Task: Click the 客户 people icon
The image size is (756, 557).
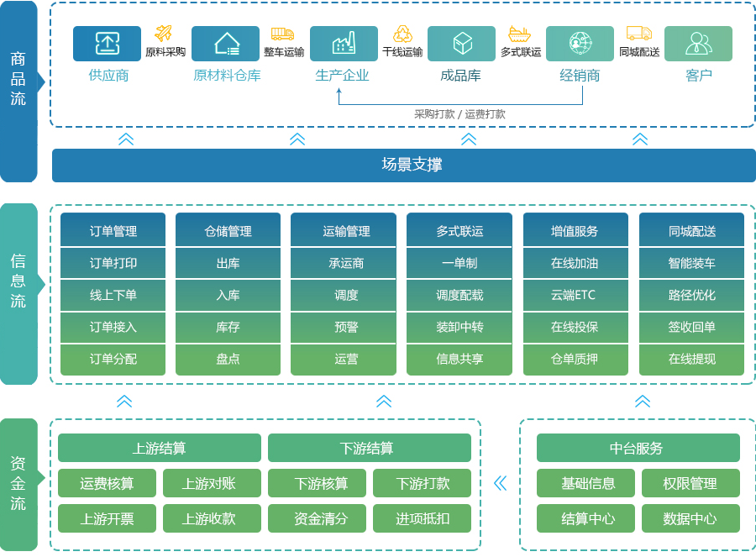Action: point(698,44)
